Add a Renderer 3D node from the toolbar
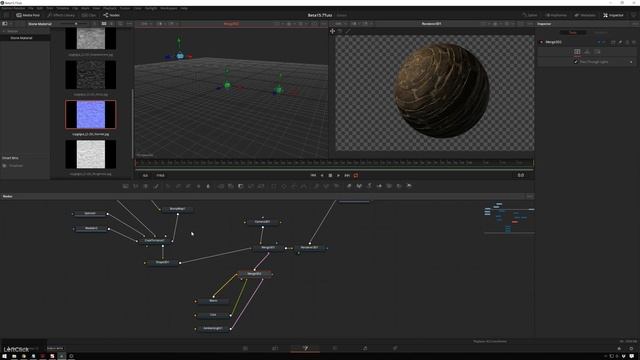 (409, 186)
